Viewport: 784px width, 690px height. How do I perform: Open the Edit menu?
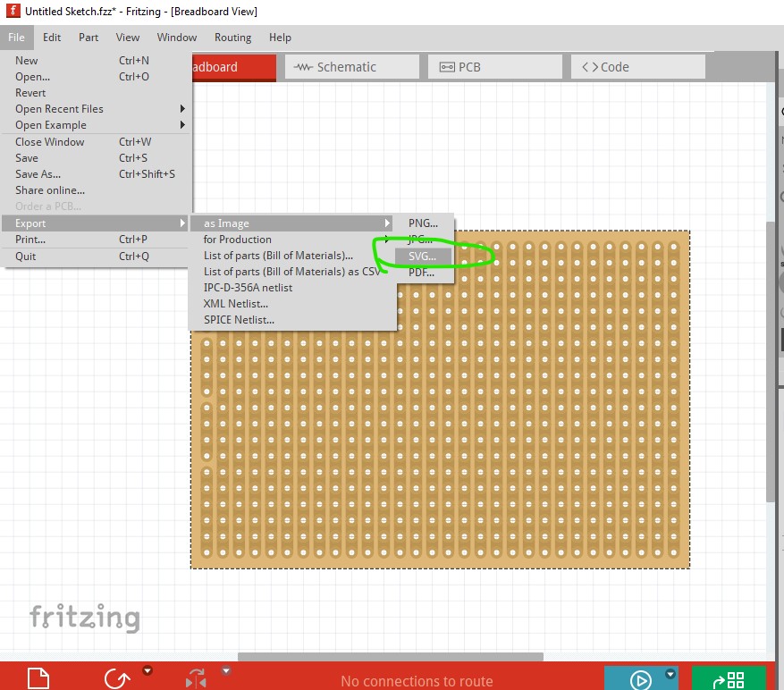click(x=52, y=37)
